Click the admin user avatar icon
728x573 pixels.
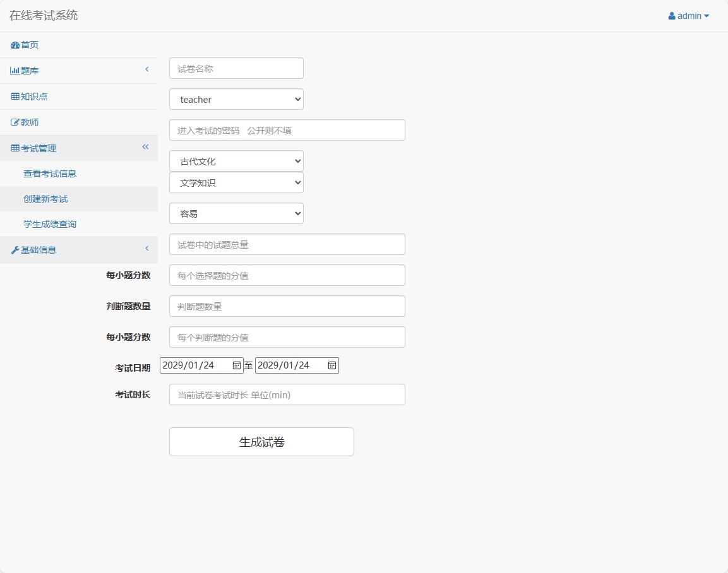click(x=671, y=16)
